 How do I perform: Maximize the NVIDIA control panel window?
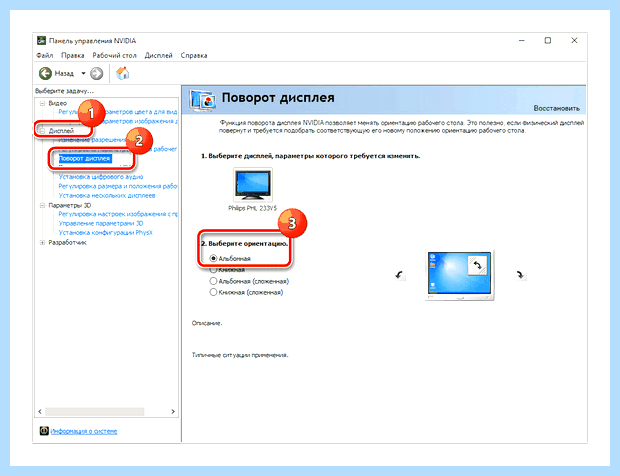pos(548,40)
